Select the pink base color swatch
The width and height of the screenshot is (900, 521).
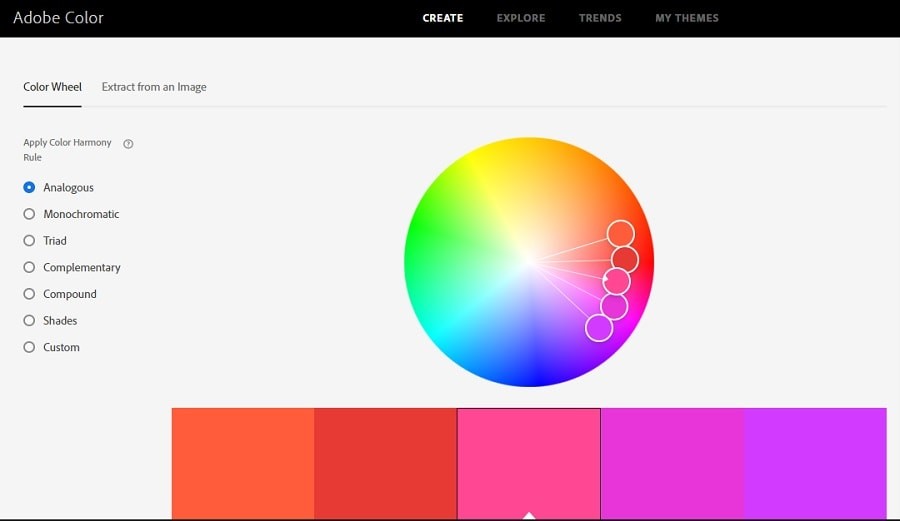pos(529,464)
